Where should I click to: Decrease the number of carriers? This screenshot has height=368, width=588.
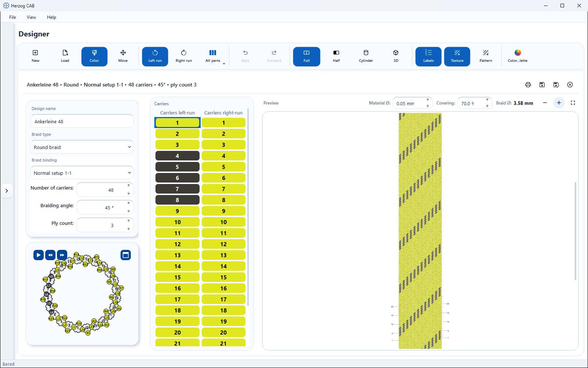click(129, 193)
